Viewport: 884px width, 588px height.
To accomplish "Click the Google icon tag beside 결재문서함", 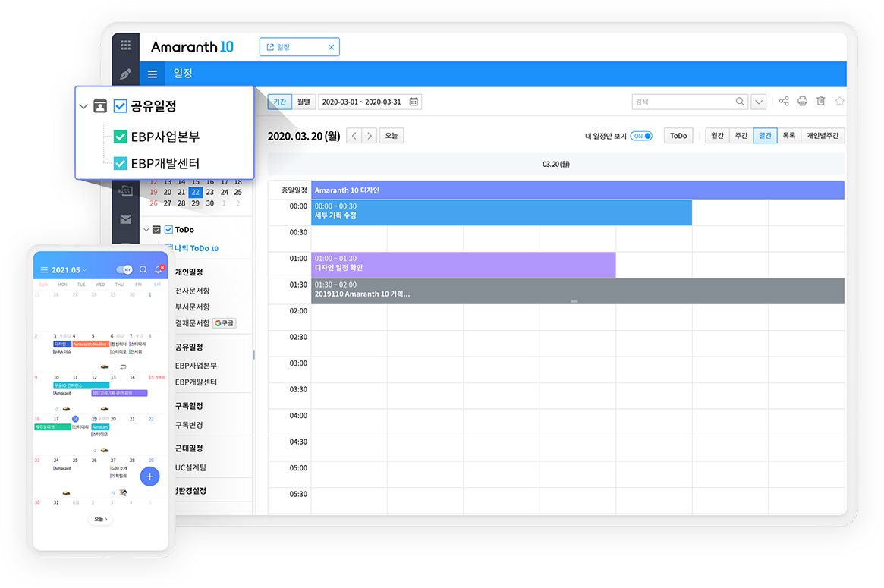I will point(225,323).
